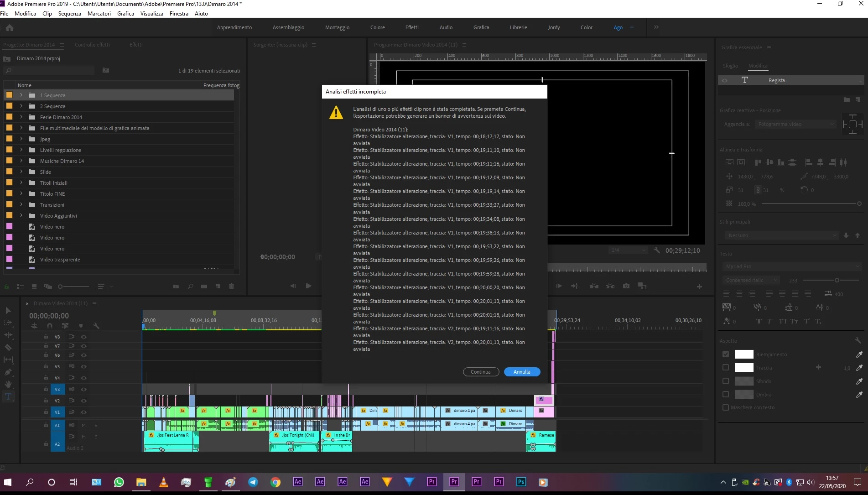Click the Export Frame camera icon
The image size is (868, 495).
626,286
